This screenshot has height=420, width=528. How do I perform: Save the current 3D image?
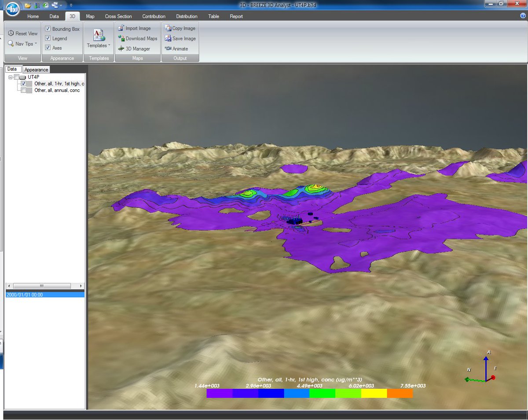(180, 38)
